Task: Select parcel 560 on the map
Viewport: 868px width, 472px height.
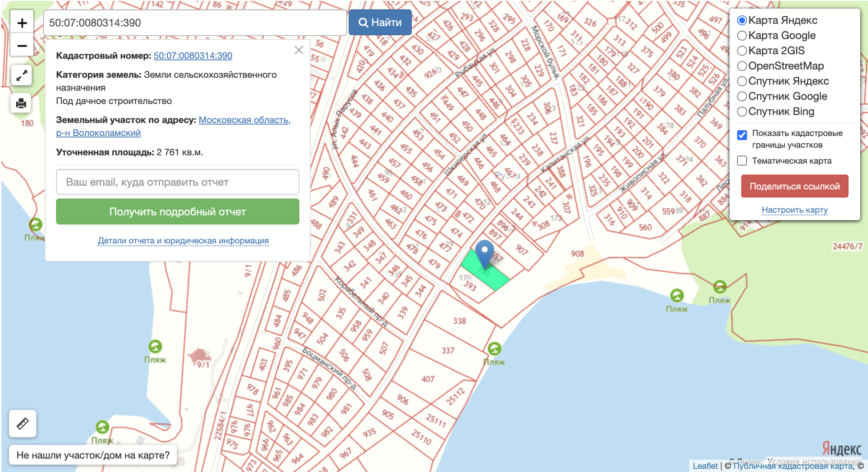Action: [x=645, y=227]
